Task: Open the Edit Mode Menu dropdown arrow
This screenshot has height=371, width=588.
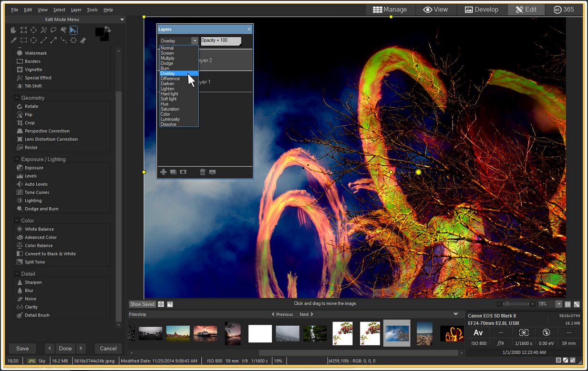Action: (122, 20)
